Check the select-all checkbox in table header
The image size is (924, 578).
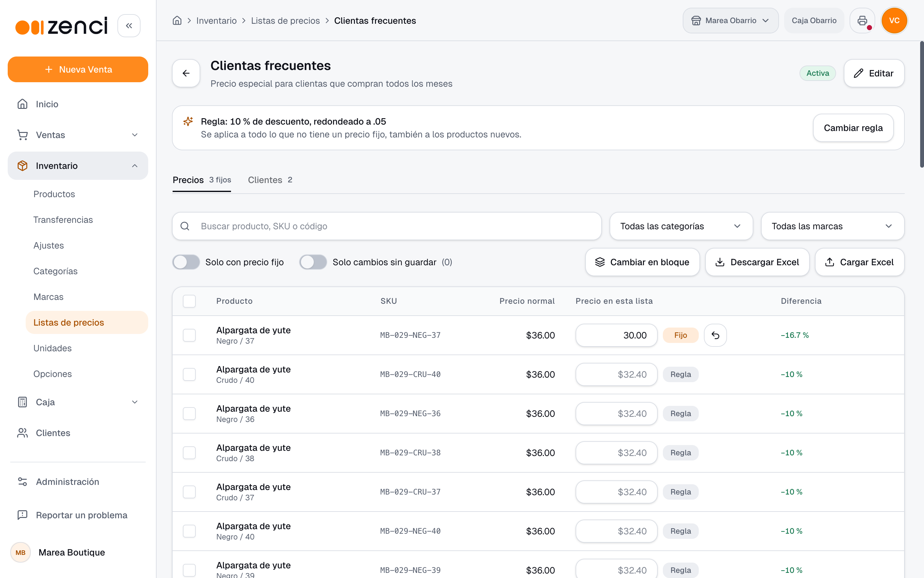pyautogui.click(x=189, y=301)
